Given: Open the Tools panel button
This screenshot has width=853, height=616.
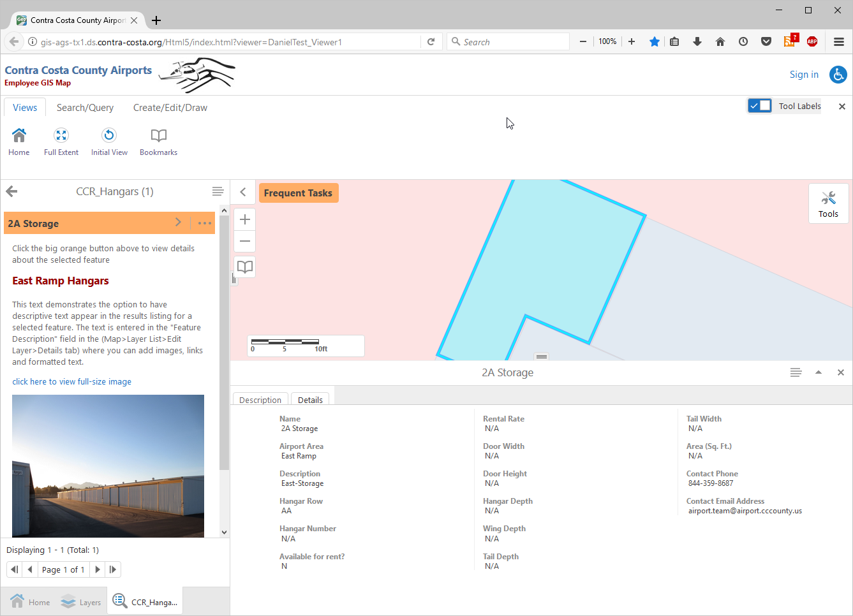Looking at the screenshot, I should tap(828, 203).
